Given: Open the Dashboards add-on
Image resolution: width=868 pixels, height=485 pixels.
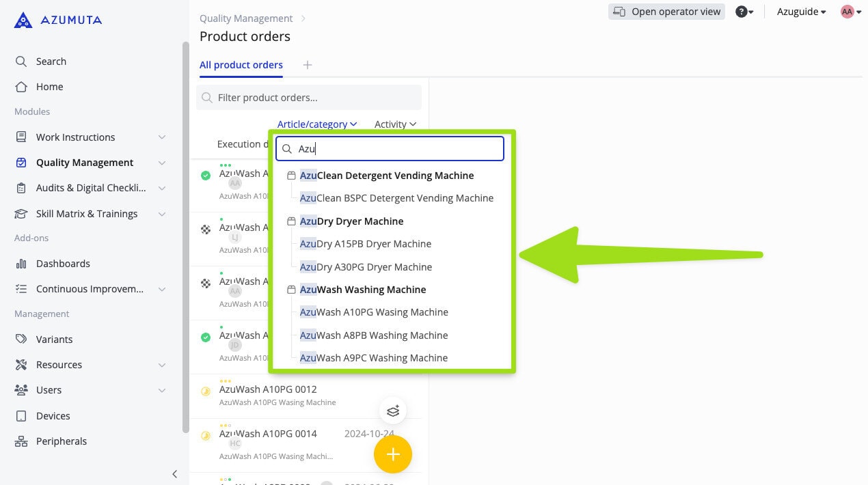Looking at the screenshot, I should [63, 264].
